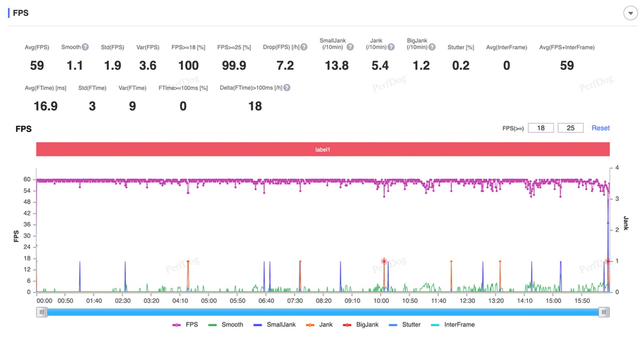Click the Reset link for FPS thresholds
The width and height of the screenshot is (644, 337).
pos(601,128)
